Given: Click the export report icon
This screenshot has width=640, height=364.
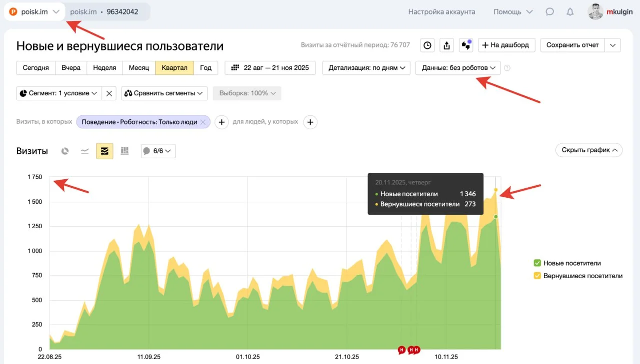Looking at the screenshot, I should (446, 45).
